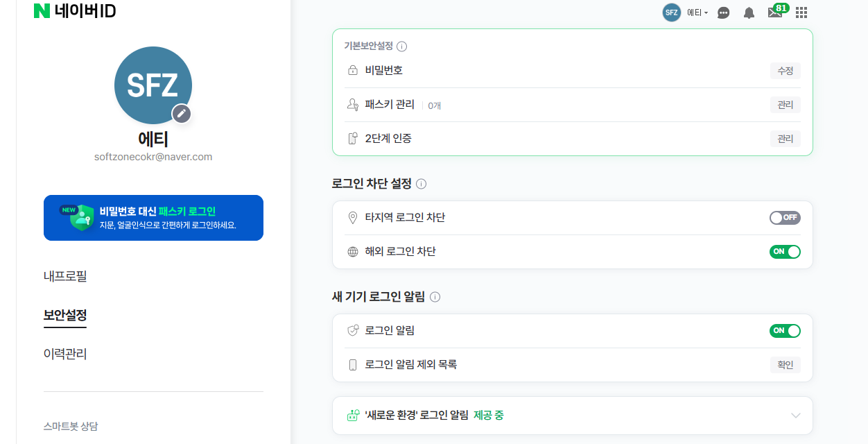This screenshot has height=444, width=868.
Task: Click 수정 button for 비밀번호
Action: coord(785,71)
